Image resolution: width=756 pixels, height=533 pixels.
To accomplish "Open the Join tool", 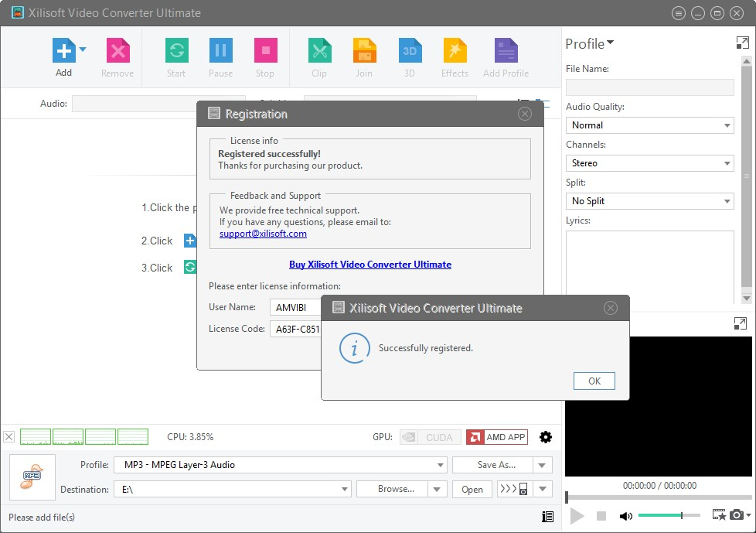I will pyautogui.click(x=365, y=50).
